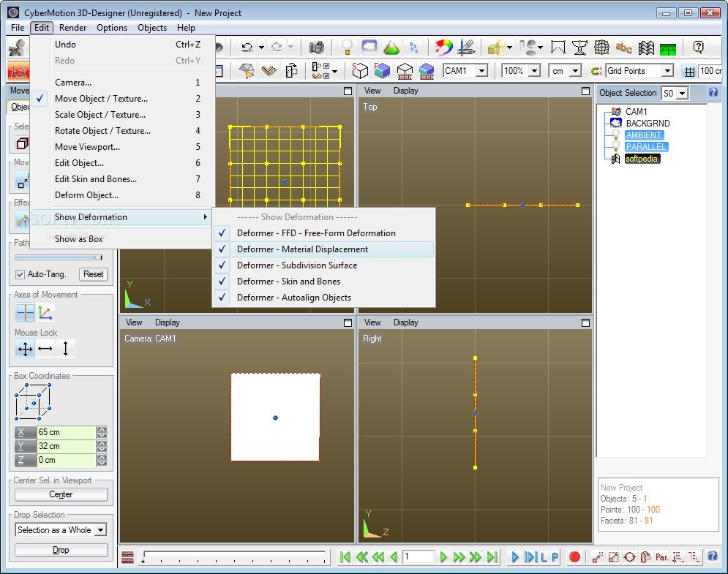Select horizontal-only mouse lock arrow
This screenshot has height=574, width=728.
pyautogui.click(x=45, y=350)
